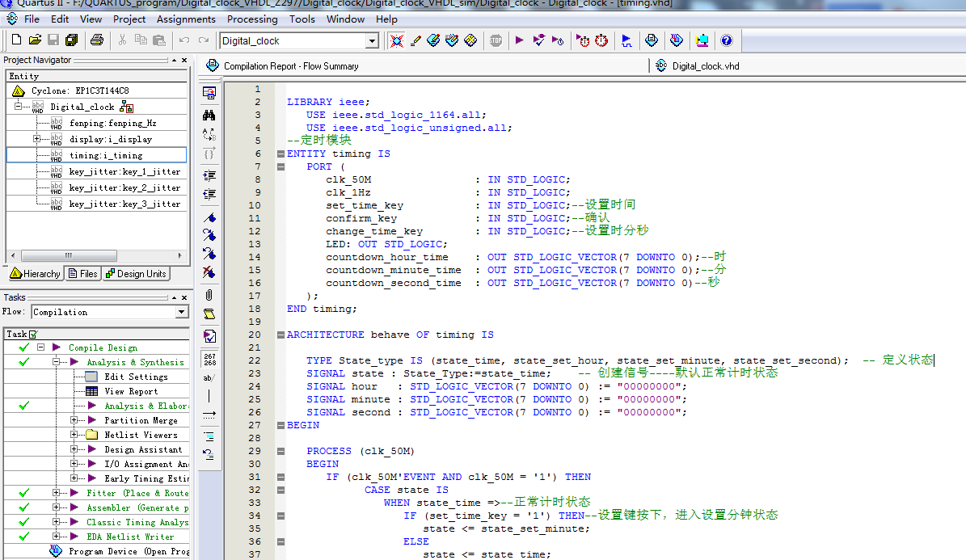Viewport: 966px width, 560px height.
Task: Collapse the PROCESS (clk_50M) code fold
Action: pyautogui.click(x=281, y=451)
